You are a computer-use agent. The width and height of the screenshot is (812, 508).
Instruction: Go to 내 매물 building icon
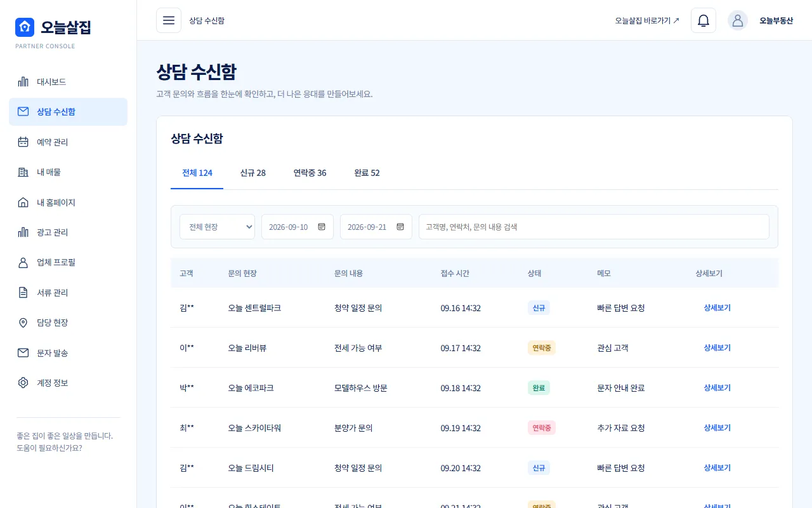tap(23, 172)
